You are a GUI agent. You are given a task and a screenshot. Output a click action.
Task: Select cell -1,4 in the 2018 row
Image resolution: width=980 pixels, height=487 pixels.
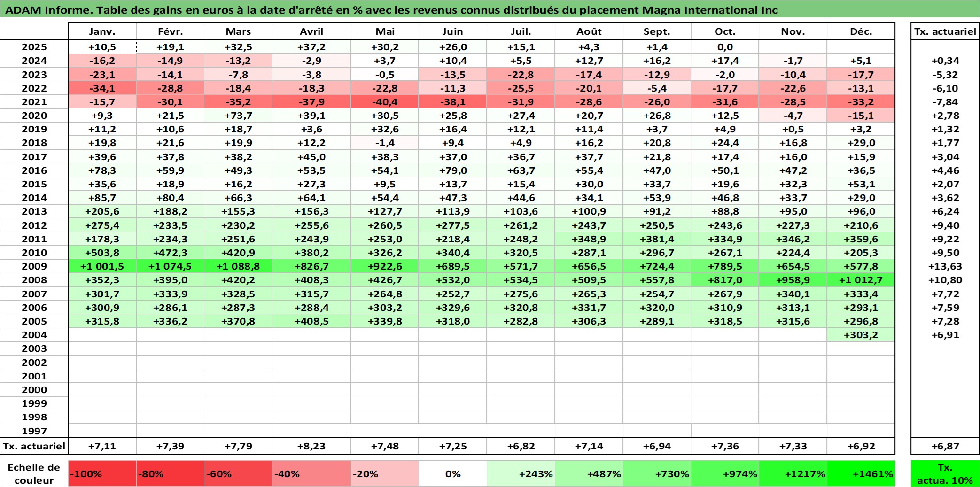(385, 143)
